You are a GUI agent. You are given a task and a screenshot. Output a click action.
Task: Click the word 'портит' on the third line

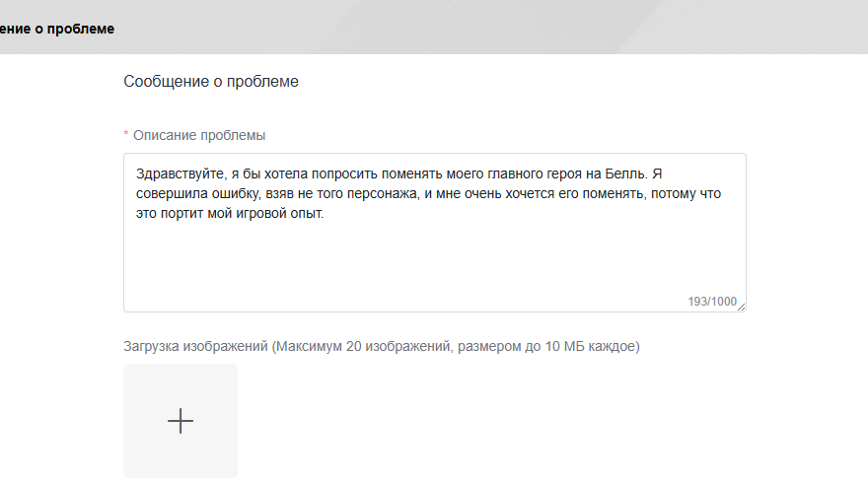(183, 213)
